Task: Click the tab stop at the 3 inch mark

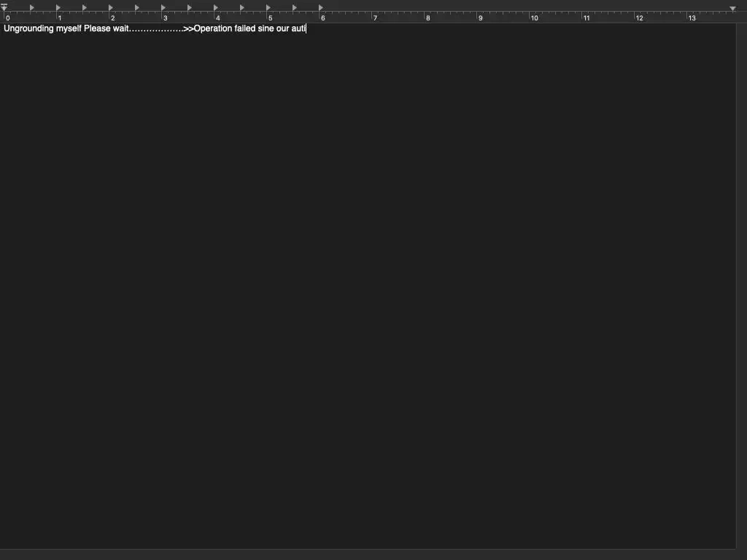Action: (x=163, y=7)
